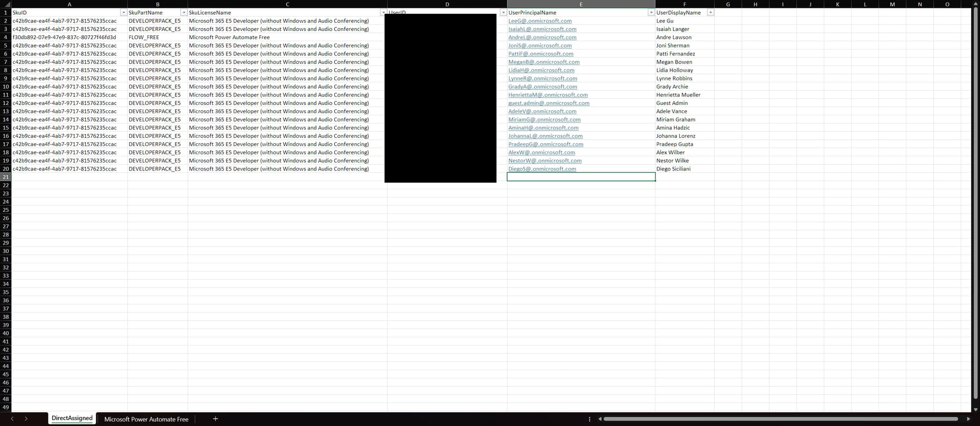This screenshot has height=426, width=980.
Task: Select column B header
Action: click(x=157, y=4)
